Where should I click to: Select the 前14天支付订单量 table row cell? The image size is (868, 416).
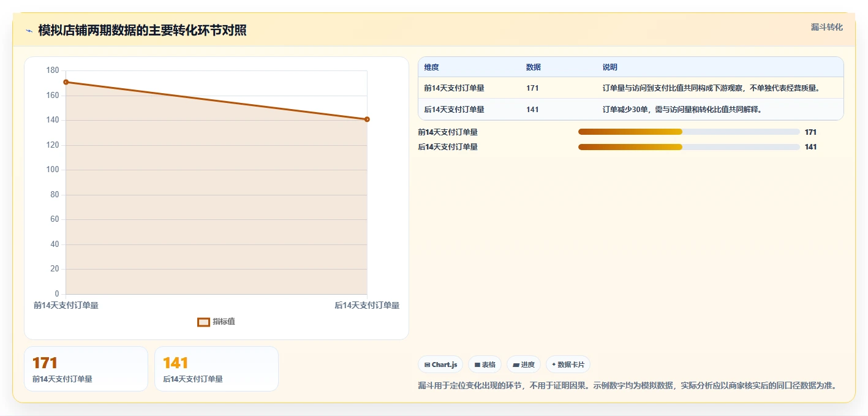[x=454, y=88]
